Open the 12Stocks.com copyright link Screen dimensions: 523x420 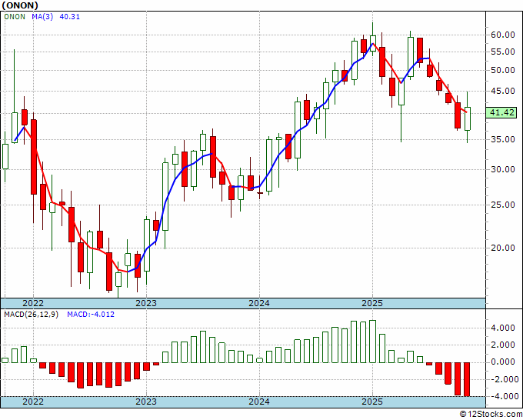(491, 415)
